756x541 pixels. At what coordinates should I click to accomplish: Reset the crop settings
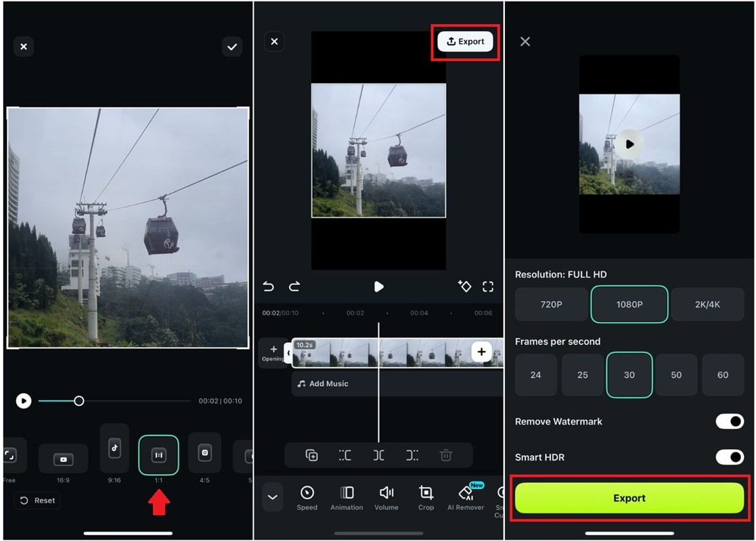point(37,500)
